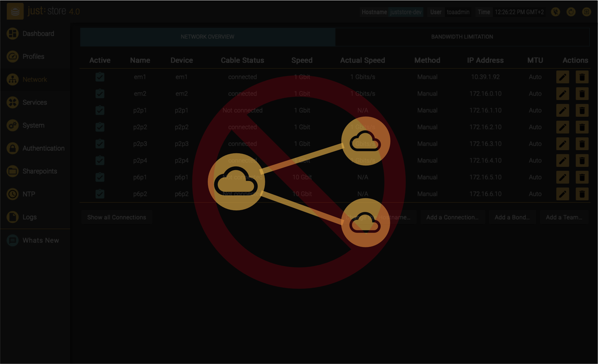Click the toaadmin user label
This screenshot has width=598, height=364.
[458, 12]
